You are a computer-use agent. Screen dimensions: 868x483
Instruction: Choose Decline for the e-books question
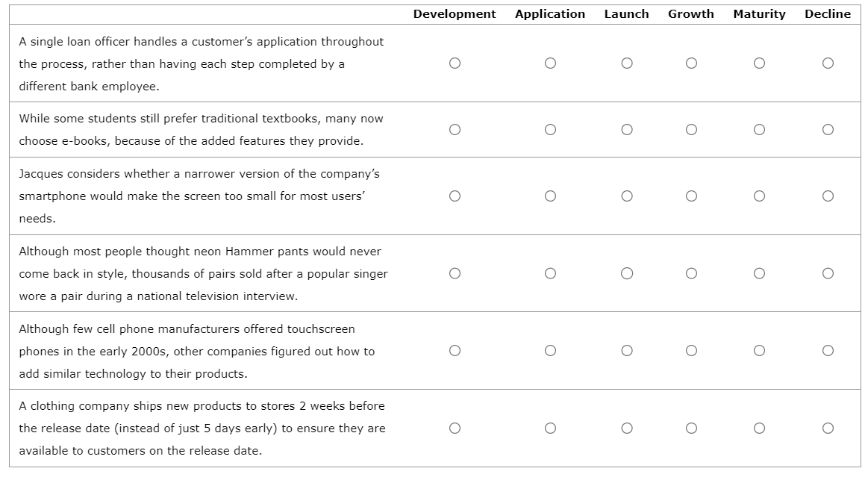point(827,129)
